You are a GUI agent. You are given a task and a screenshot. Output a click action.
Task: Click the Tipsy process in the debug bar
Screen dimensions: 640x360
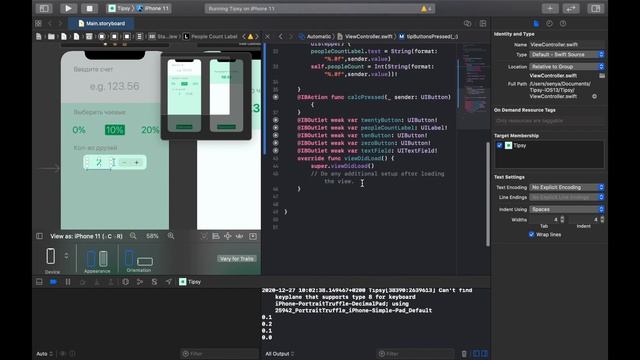coord(190,282)
